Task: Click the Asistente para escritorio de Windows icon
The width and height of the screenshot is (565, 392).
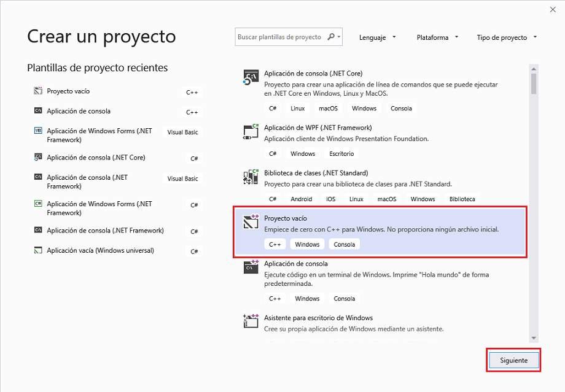Action: point(251,320)
